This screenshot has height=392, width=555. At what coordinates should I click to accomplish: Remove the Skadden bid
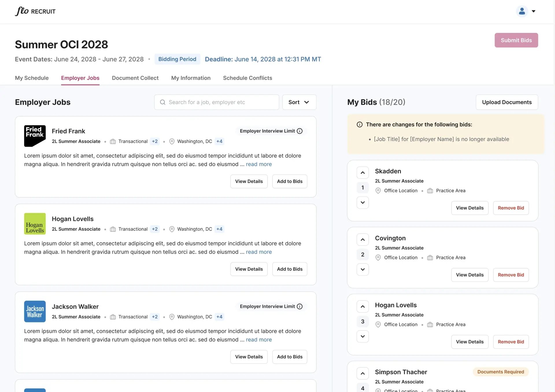point(511,208)
